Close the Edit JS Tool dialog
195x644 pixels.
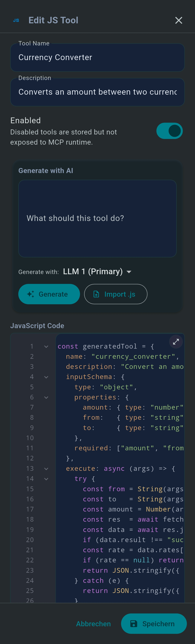(179, 20)
